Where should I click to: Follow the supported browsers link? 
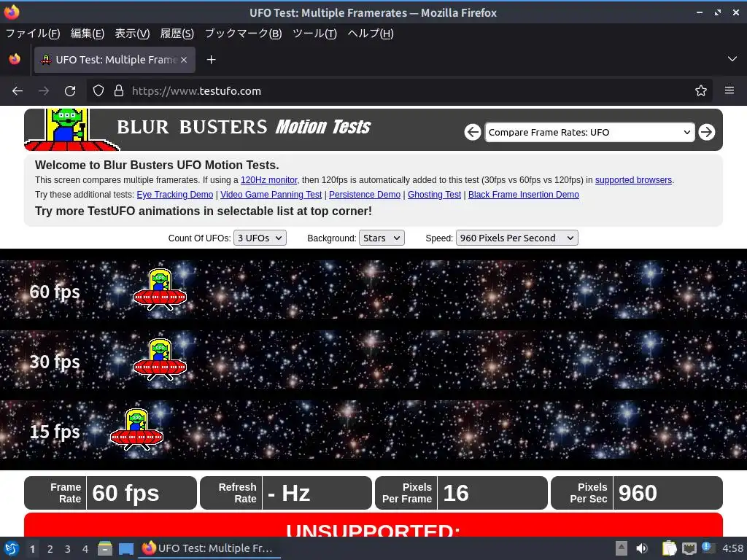(x=633, y=180)
